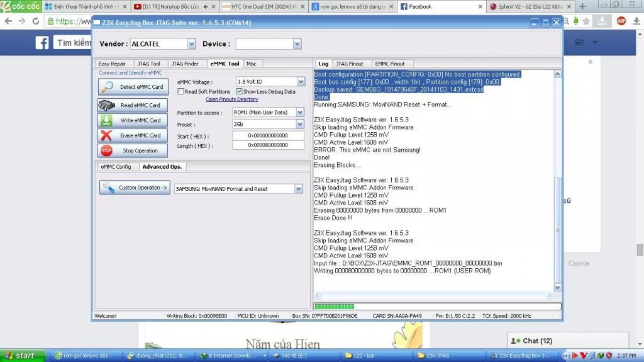The width and height of the screenshot is (644, 362).
Task: Open browser downloads arrow icon
Action: click(x=636, y=21)
